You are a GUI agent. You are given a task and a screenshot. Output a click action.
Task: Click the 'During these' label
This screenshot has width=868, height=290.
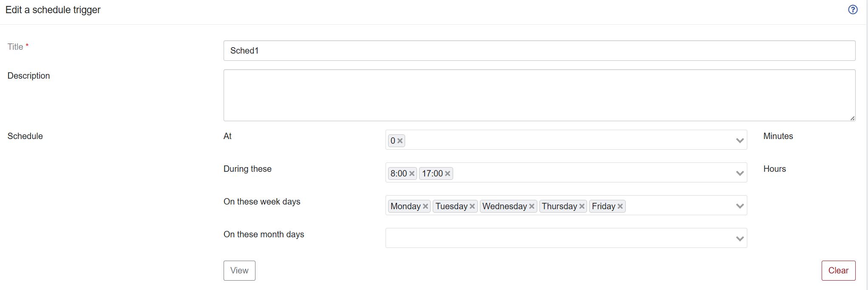point(247,169)
